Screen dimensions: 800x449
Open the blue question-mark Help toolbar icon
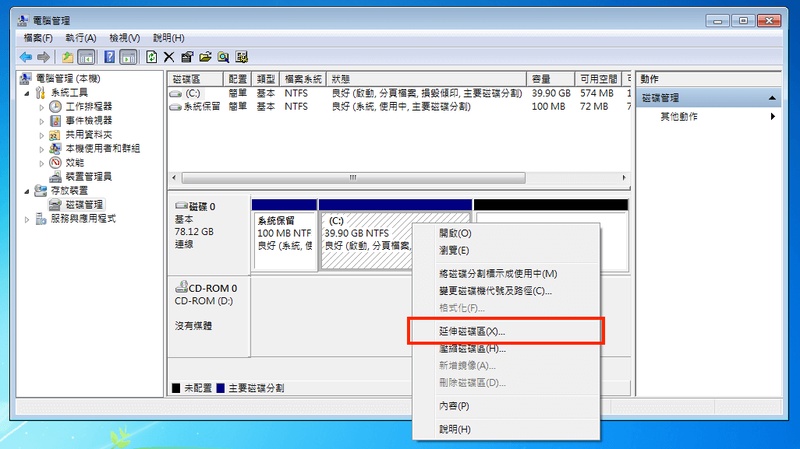[109, 57]
